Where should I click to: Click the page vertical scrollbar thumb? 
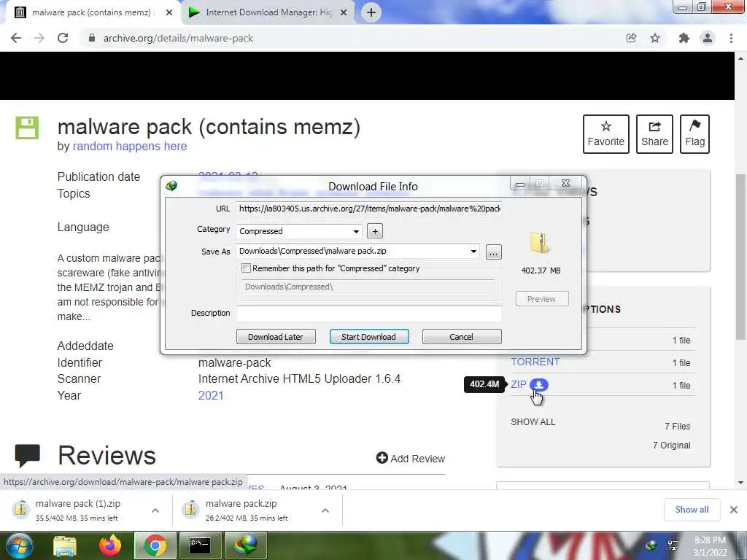pos(740,257)
